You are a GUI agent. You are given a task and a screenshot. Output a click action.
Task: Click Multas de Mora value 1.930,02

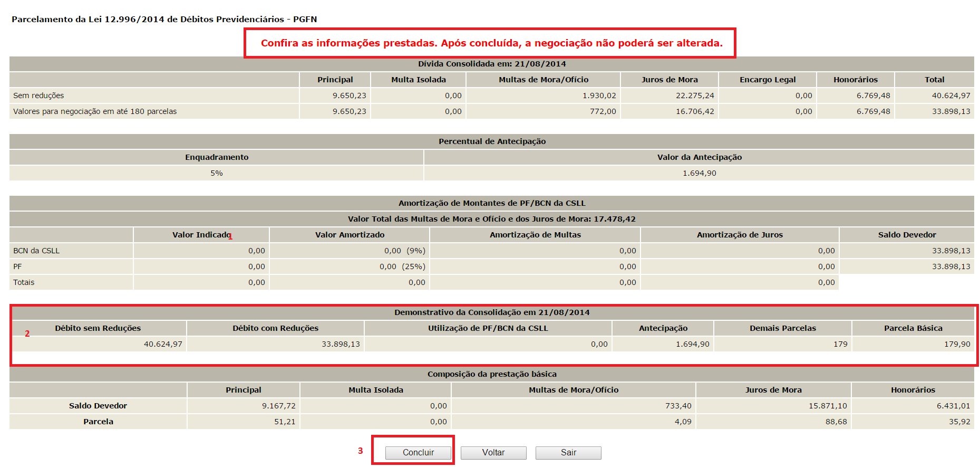(599, 96)
